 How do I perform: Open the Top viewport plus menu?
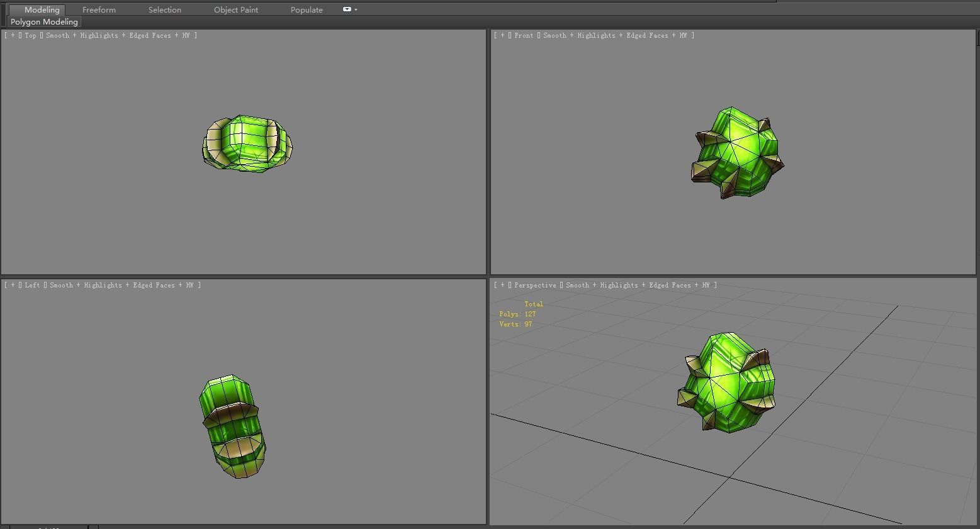13,35
